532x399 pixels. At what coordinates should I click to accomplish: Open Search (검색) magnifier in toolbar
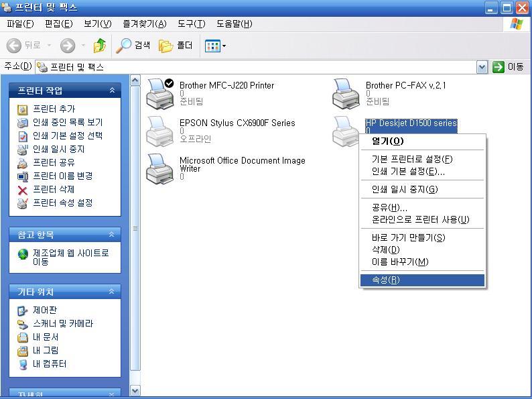point(123,45)
